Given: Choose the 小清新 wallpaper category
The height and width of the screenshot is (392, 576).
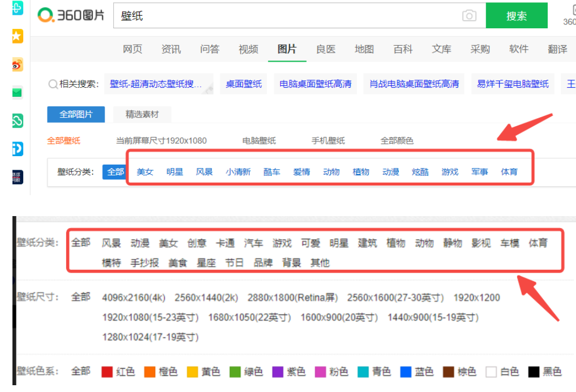Looking at the screenshot, I should [238, 171].
